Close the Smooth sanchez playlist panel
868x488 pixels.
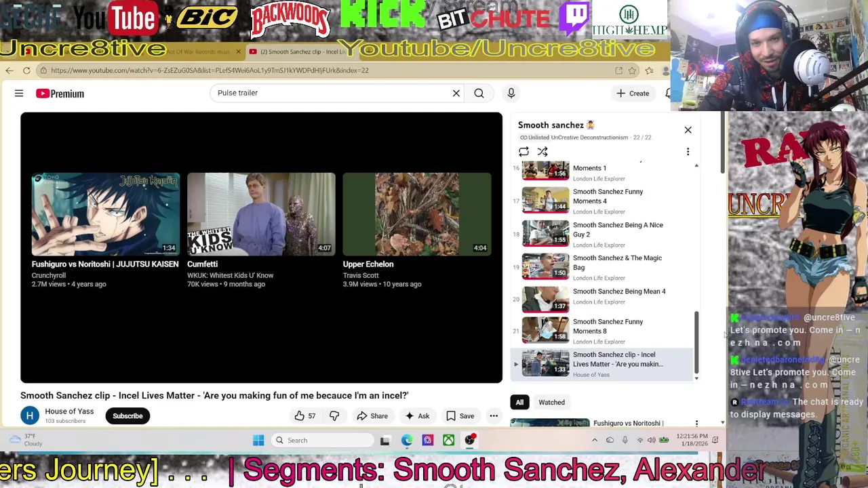click(x=688, y=129)
